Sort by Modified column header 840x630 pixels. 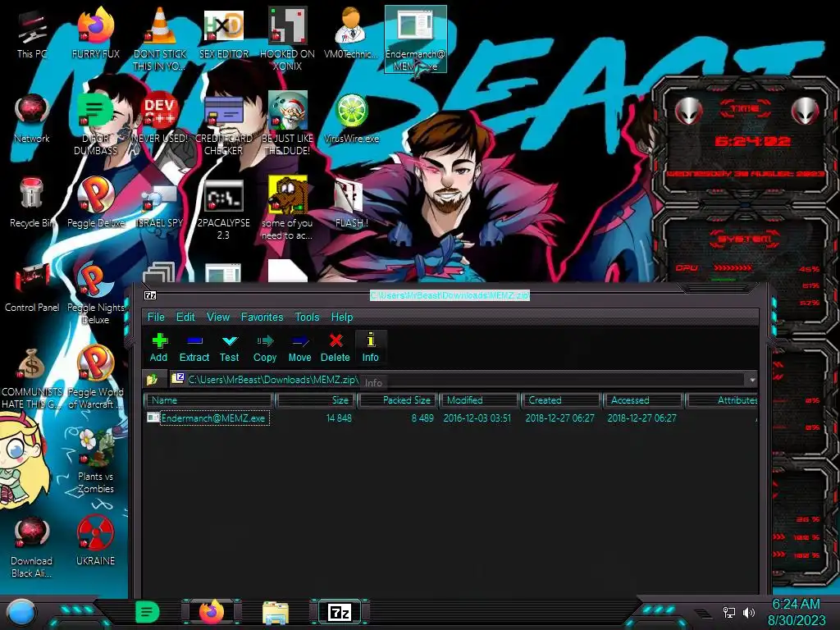(479, 400)
